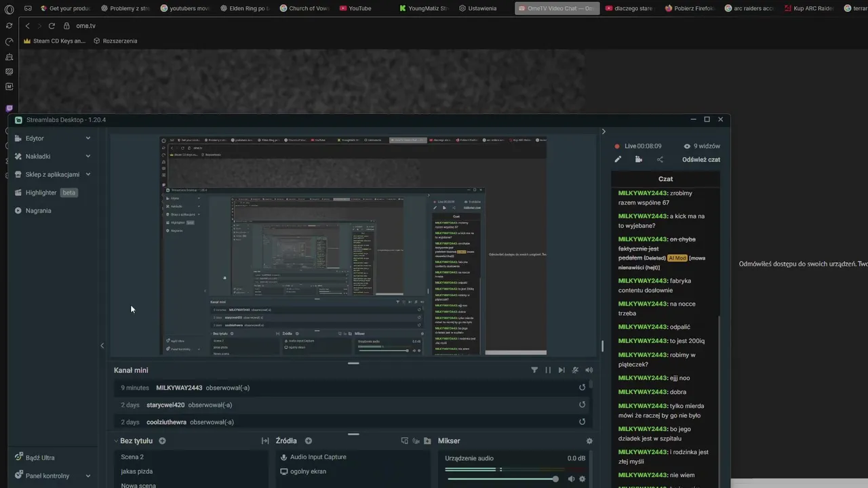Click the red Live indicator dot
This screenshot has height=488, width=868.
617,146
